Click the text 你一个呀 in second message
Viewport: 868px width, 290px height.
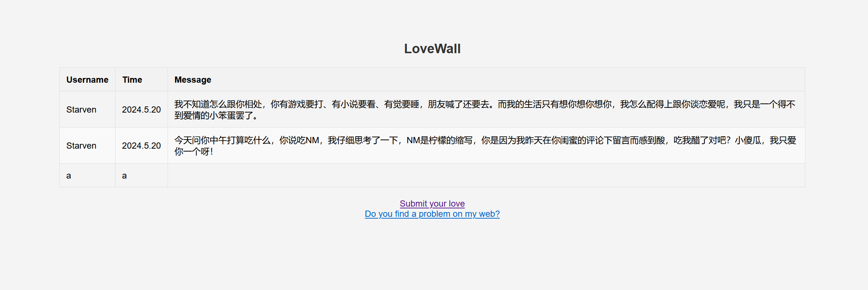(192, 152)
